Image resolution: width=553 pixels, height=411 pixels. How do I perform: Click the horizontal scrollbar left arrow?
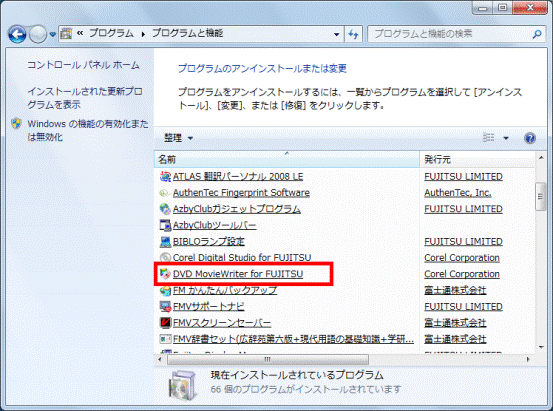(160, 359)
